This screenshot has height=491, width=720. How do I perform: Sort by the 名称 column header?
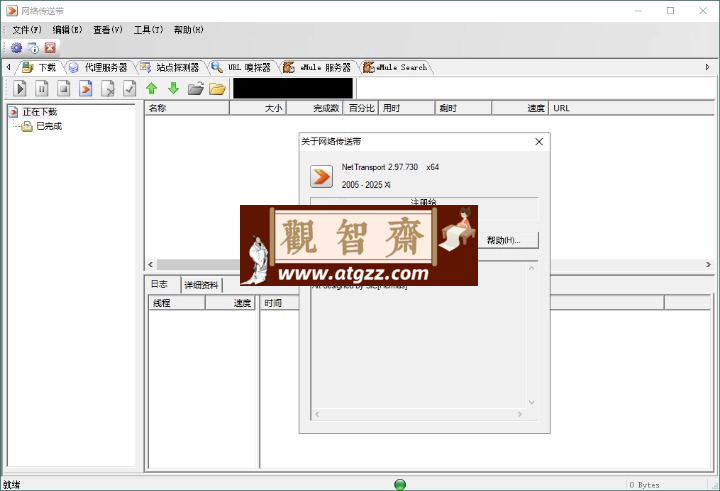[187, 108]
